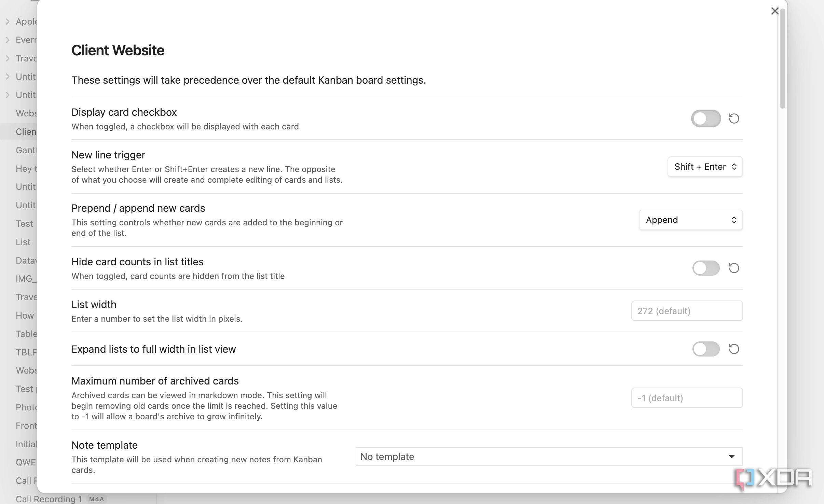The image size is (824, 504).
Task: Toggle Expand lists to full width switch
Action: pyautogui.click(x=706, y=349)
